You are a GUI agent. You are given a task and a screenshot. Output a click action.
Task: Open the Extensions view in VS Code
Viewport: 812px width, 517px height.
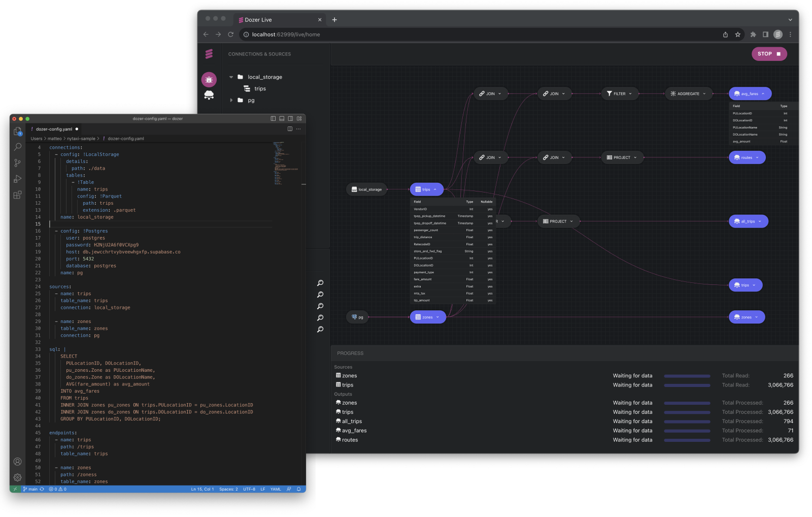pos(17,195)
